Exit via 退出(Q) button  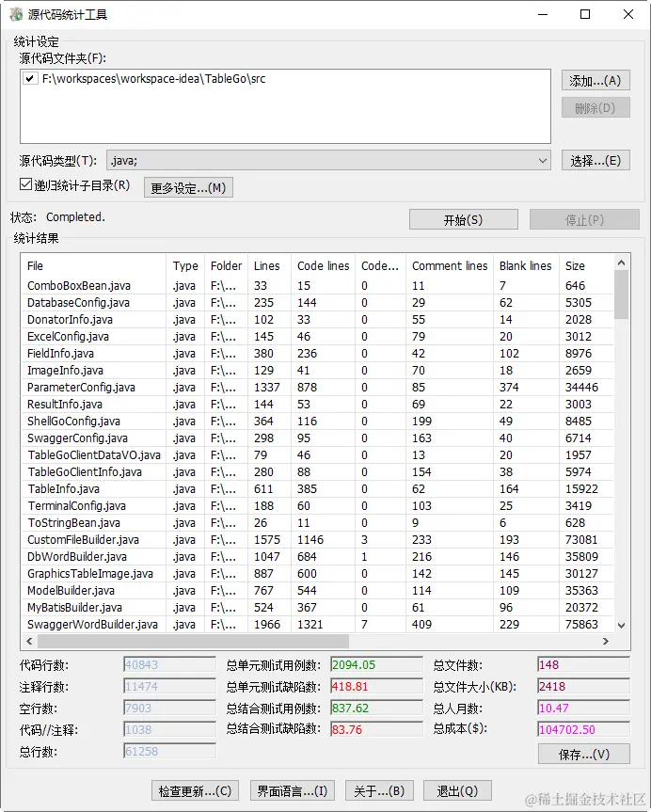(457, 790)
